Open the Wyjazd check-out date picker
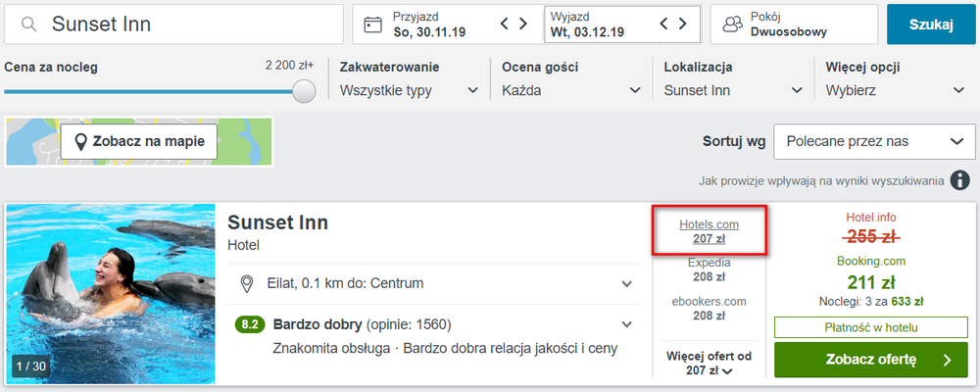980x392 pixels. pos(622,24)
